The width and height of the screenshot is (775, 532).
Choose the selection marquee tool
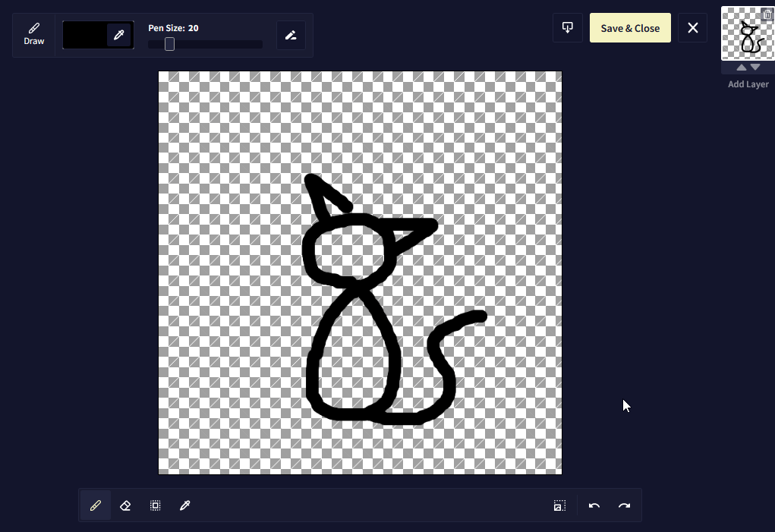tap(155, 505)
